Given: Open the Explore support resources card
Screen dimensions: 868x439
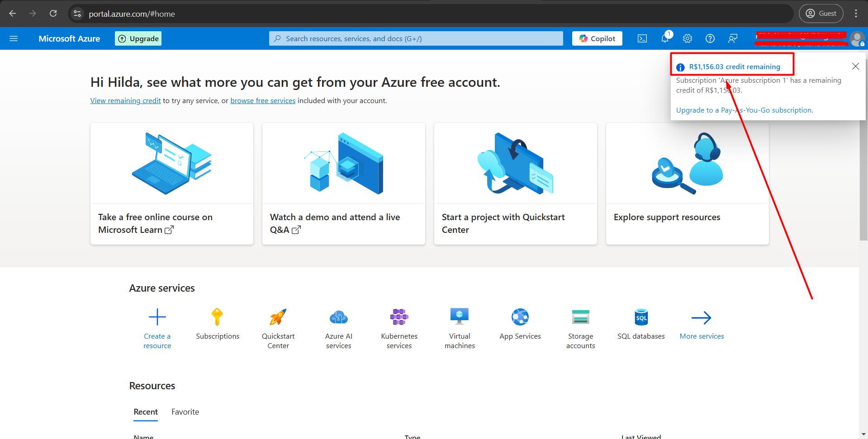Looking at the screenshot, I should [688, 184].
